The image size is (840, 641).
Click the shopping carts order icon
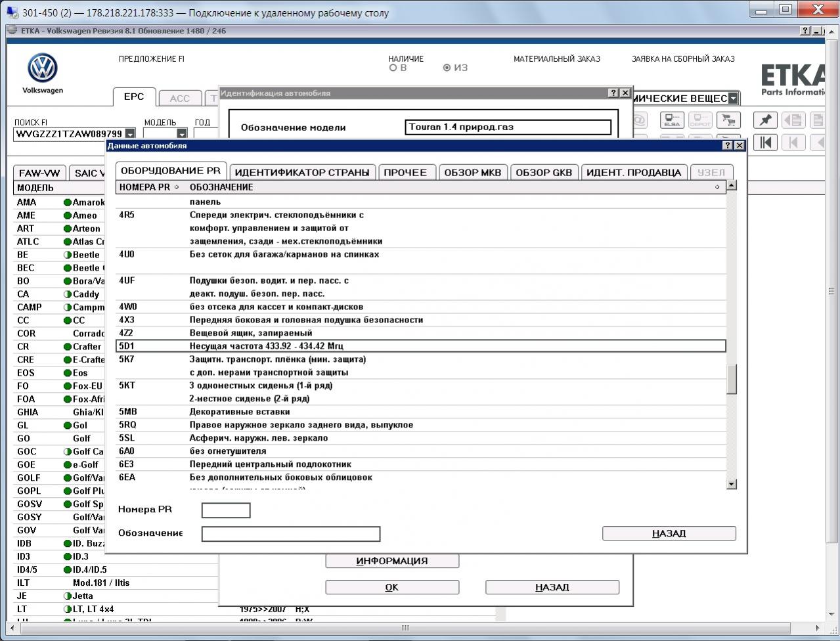(x=728, y=120)
